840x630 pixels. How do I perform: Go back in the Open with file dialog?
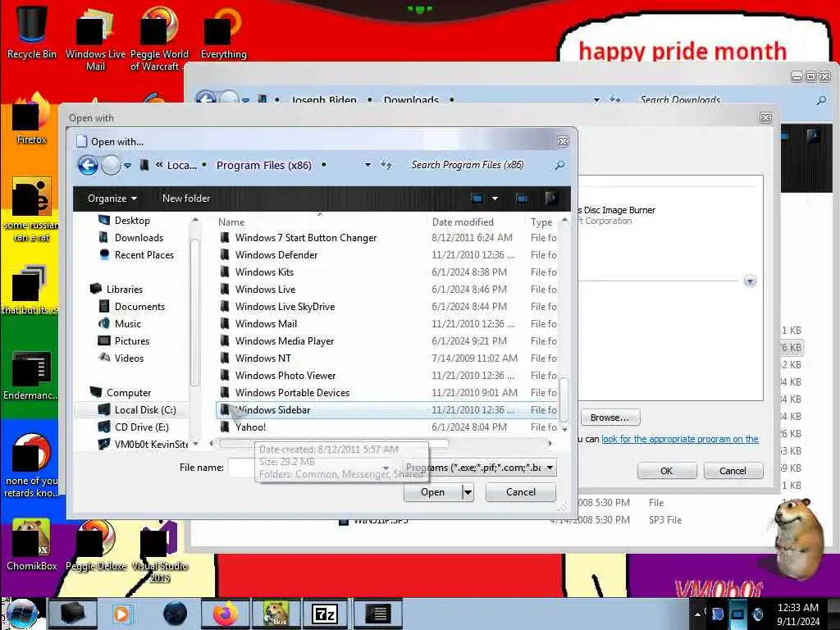pyautogui.click(x=88, y=165)
